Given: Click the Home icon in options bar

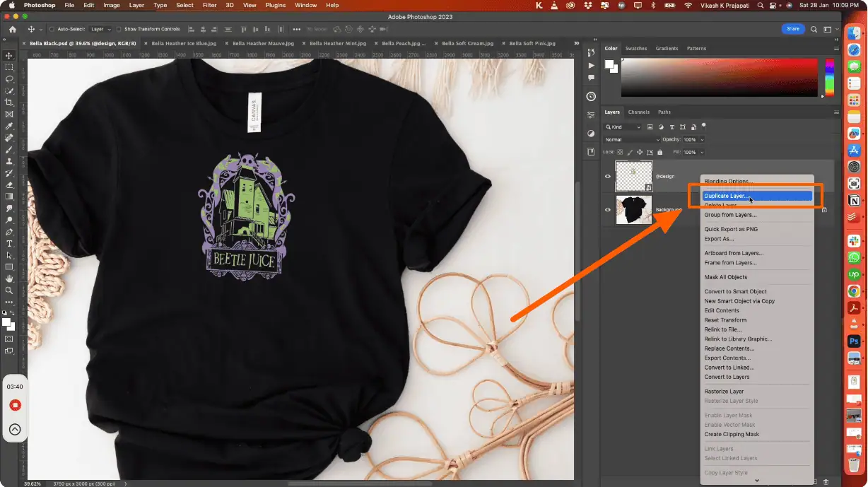Looking at the screenshot, I should [12, 29].
